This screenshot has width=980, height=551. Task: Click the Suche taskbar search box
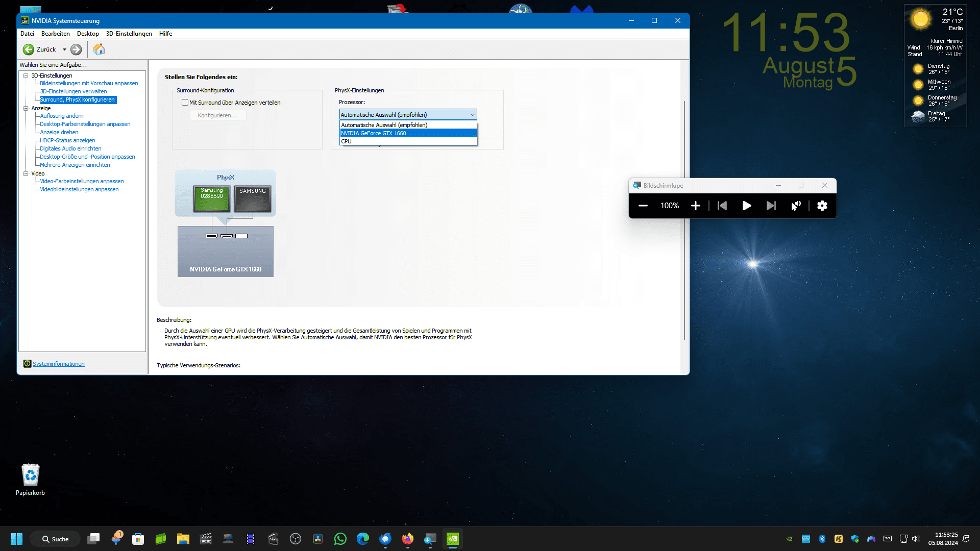[55, 539]
